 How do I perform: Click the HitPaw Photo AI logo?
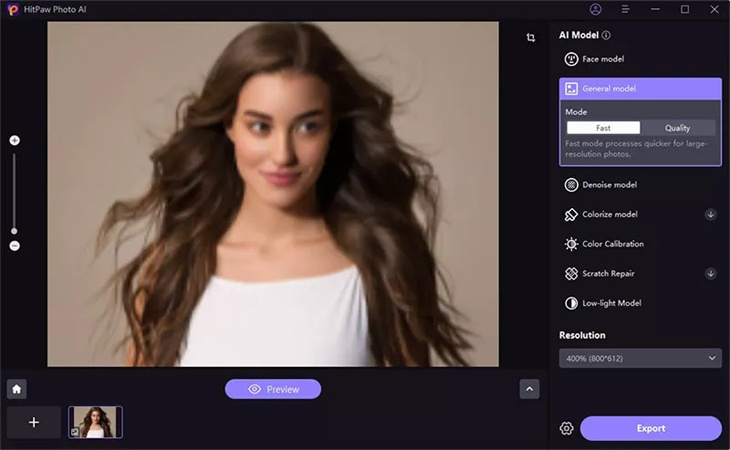(x=13, y=9)
